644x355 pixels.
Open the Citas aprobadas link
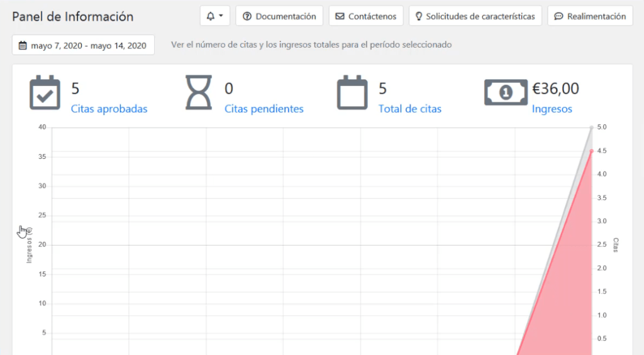pos(109,109)
